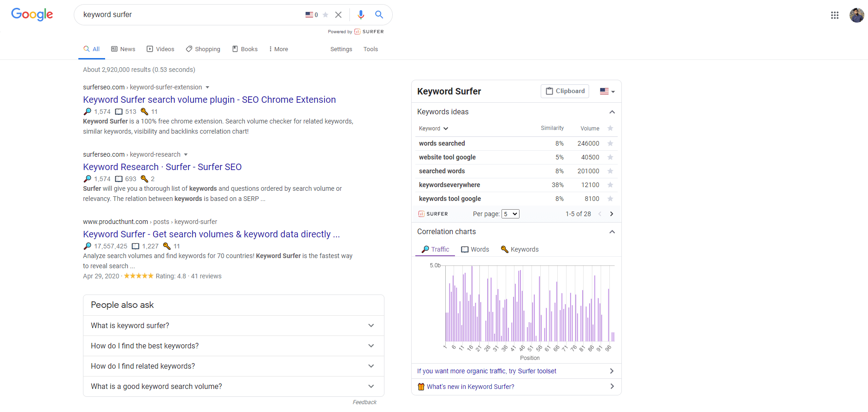Open search Settings

coord(341,49)
